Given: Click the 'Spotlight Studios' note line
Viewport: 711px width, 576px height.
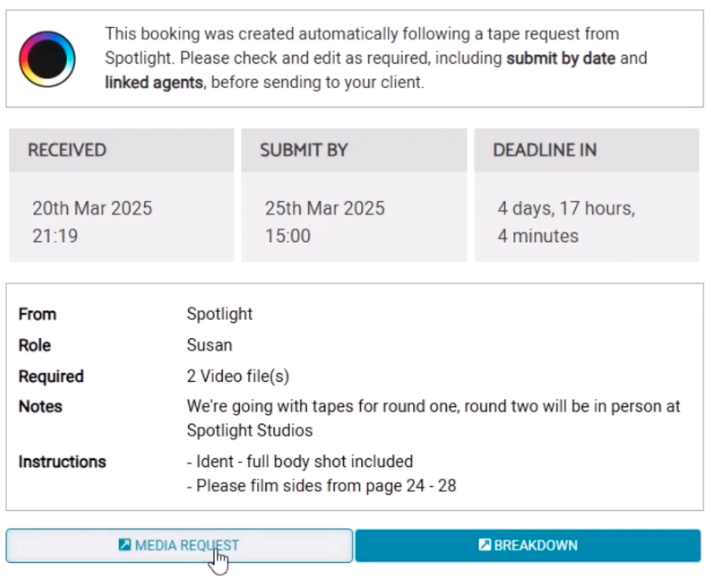Looking at the screenshot, I should (x=249, y=430).
